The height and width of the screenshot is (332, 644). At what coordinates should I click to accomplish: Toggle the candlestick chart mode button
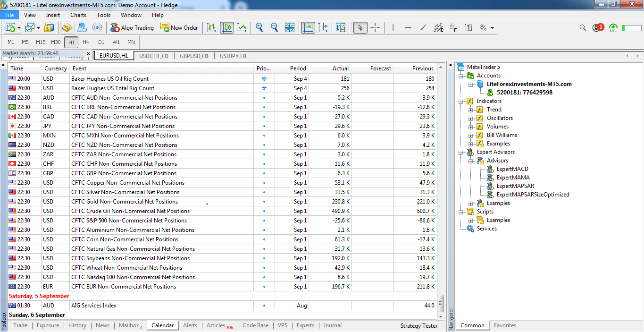[226, 28]
